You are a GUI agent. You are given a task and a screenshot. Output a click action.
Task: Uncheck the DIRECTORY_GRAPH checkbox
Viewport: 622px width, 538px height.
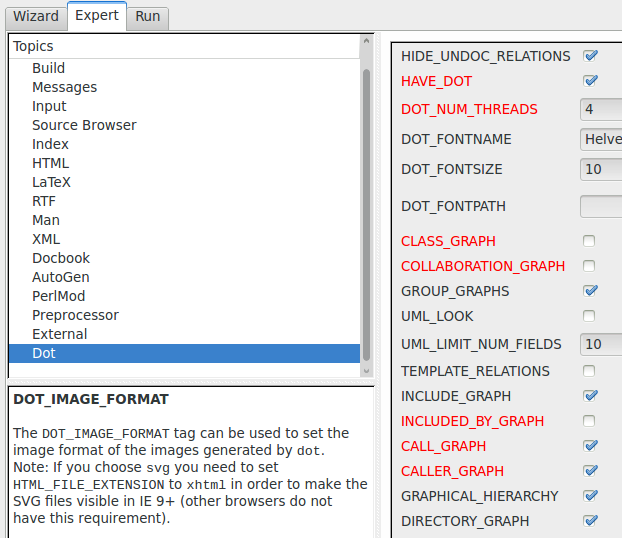point(590,521)
